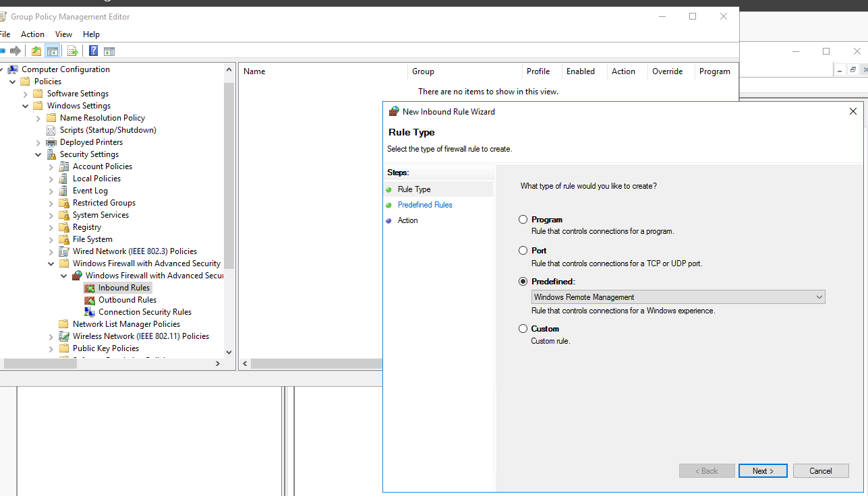This screenshot has height=496, width=868.
Task: Click the wizard title bar firewall icon
Action: point(394,111)
